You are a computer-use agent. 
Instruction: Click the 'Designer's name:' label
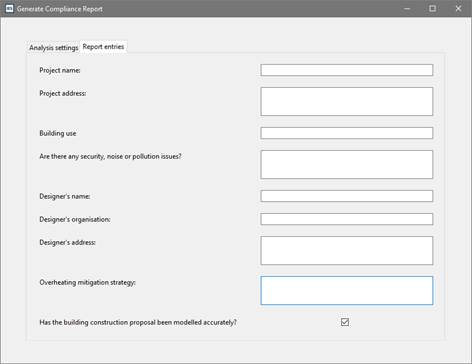click(x=65, y=196)
